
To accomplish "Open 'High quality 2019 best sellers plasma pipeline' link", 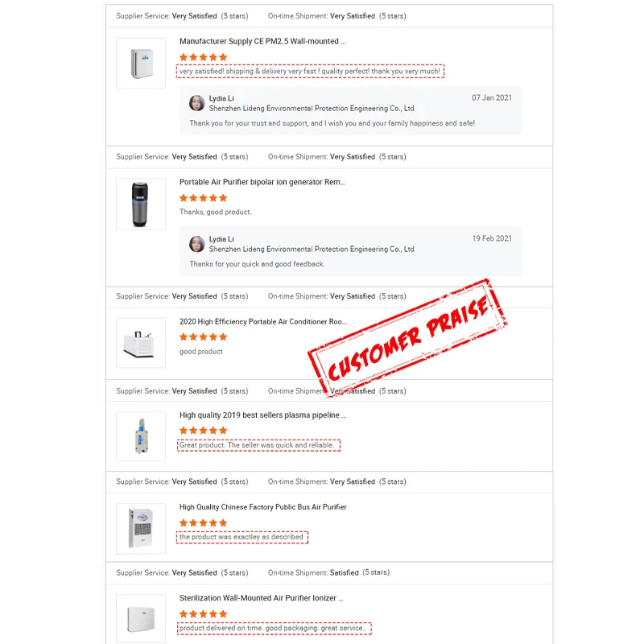I will point(262,415).
